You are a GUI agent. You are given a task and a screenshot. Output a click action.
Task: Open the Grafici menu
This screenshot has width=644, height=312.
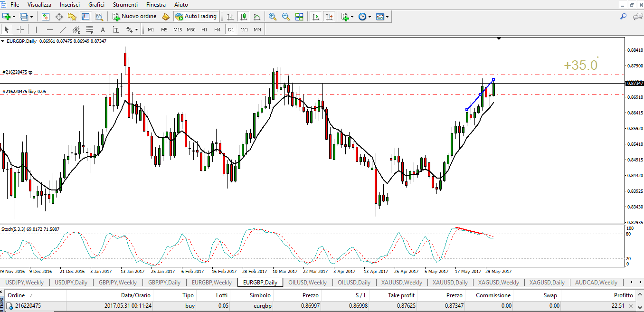(96, 4)
